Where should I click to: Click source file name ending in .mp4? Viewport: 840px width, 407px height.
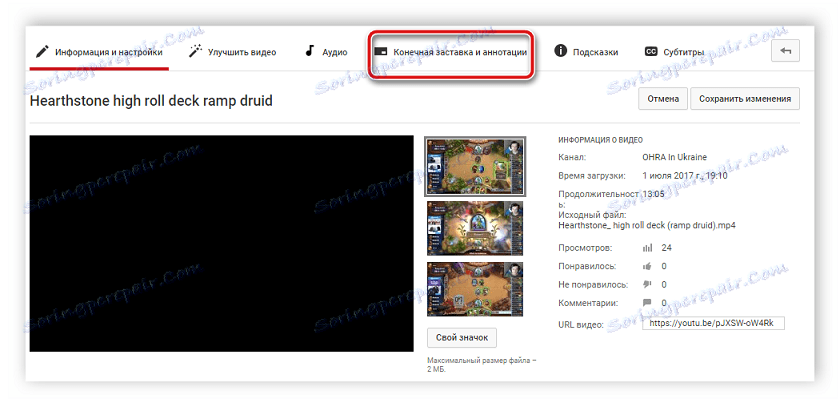pos(647,225)
